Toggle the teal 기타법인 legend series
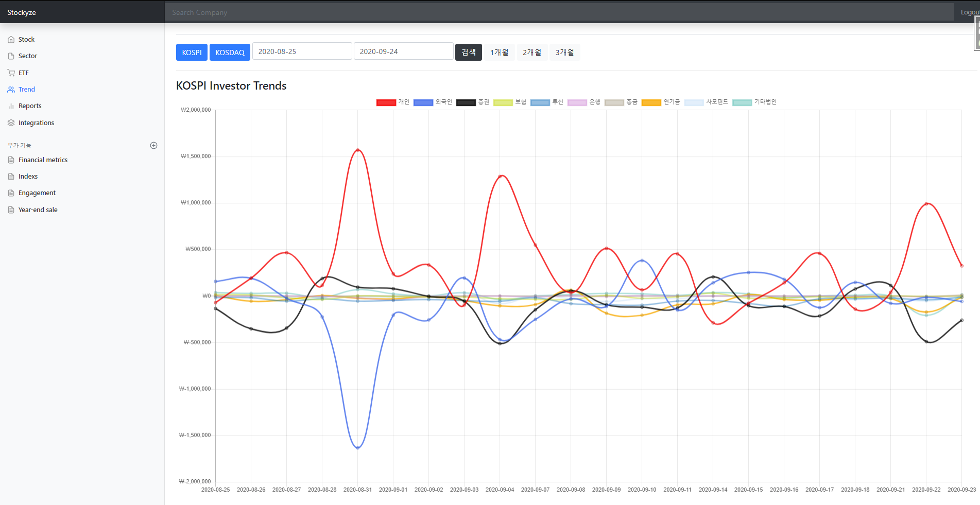Screen dimensions: 980x505 (754, 102)
